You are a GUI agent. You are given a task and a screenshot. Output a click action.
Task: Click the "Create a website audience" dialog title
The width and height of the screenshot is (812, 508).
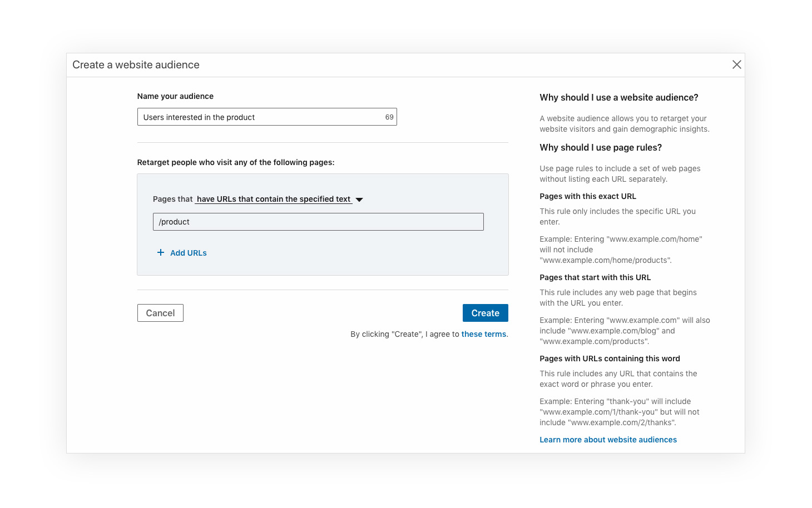coord(136,64)
